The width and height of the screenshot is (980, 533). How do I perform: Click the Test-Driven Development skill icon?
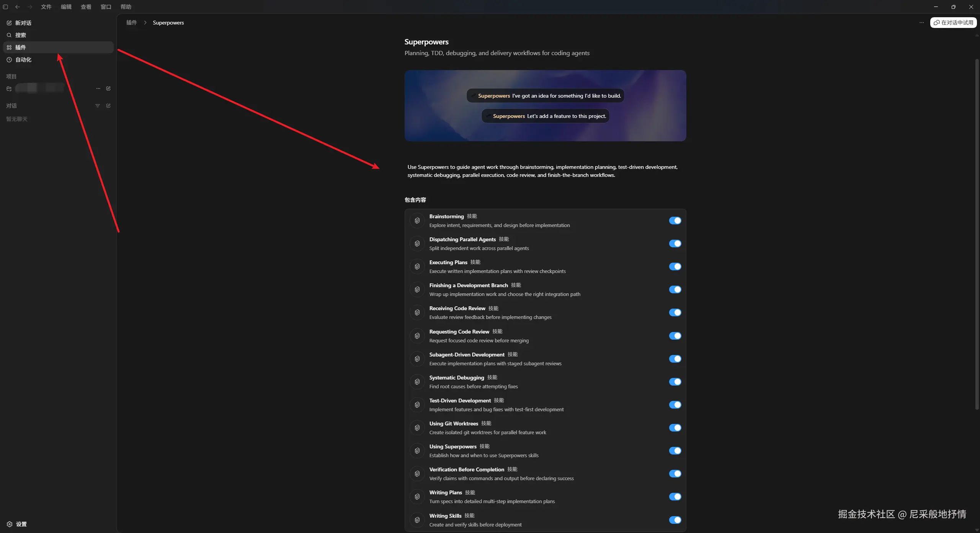pos(417,405)
